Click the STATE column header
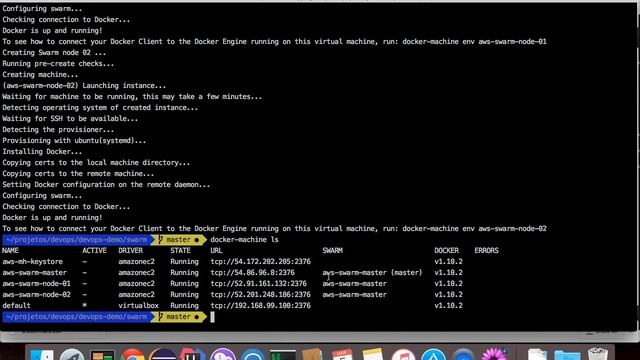The width and height of the screenshot is (640, 360). (180, 251)
